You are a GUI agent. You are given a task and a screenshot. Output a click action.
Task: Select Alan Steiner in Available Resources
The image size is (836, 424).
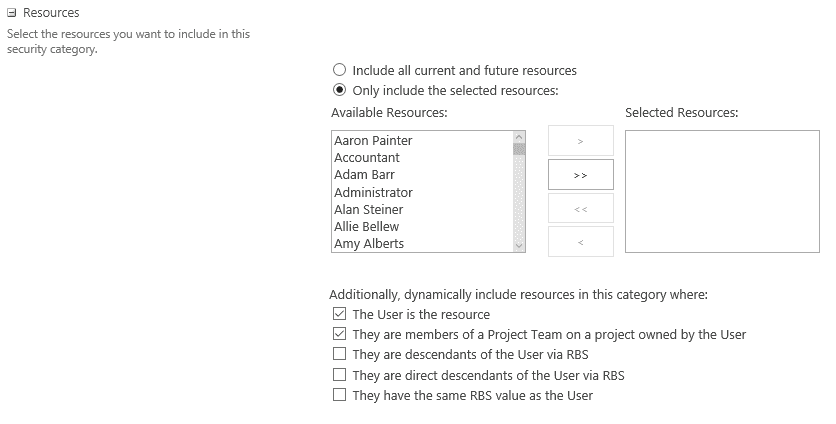click(368, 209)
